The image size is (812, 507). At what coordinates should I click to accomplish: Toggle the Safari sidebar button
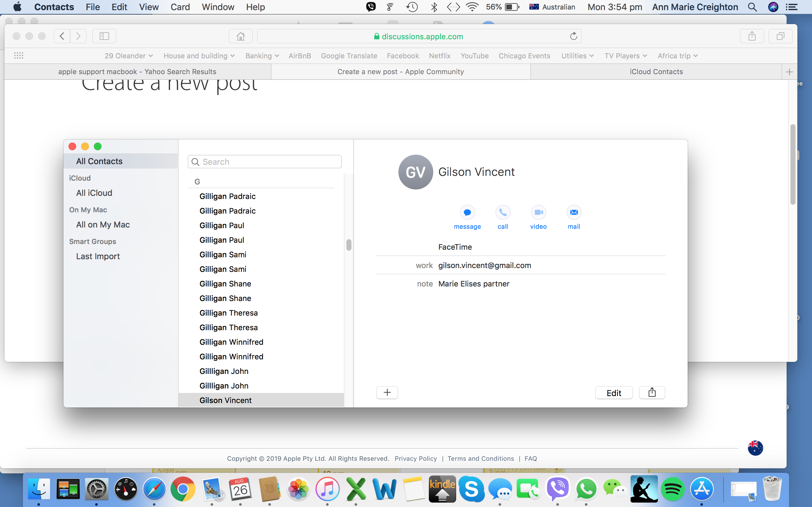tap(104, 36)
